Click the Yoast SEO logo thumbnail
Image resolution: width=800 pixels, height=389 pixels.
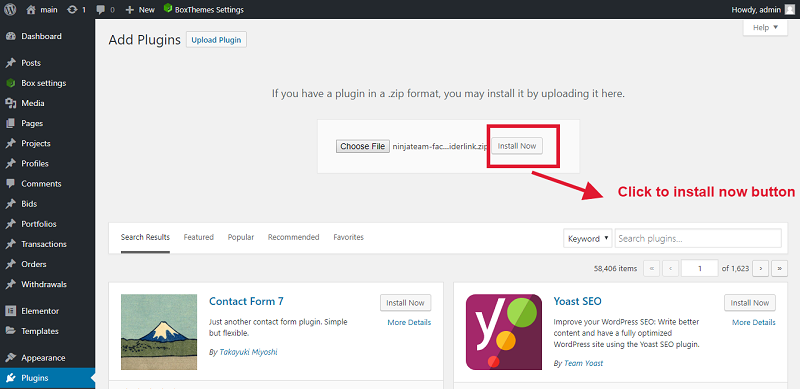point(504,332)
